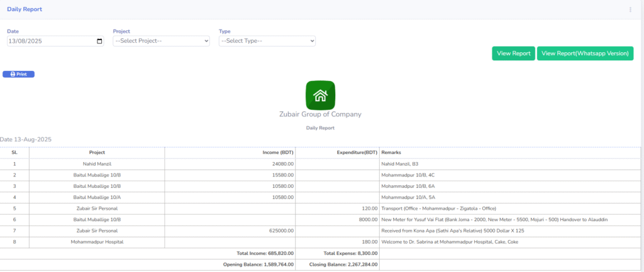Click the SL. column header
This screenshot has height=272, width=644.
point(14,152)
